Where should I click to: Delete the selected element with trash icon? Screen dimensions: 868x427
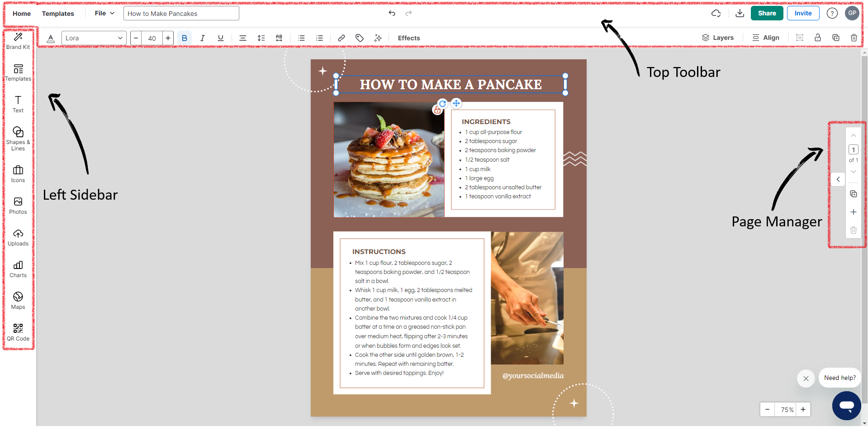854,38
